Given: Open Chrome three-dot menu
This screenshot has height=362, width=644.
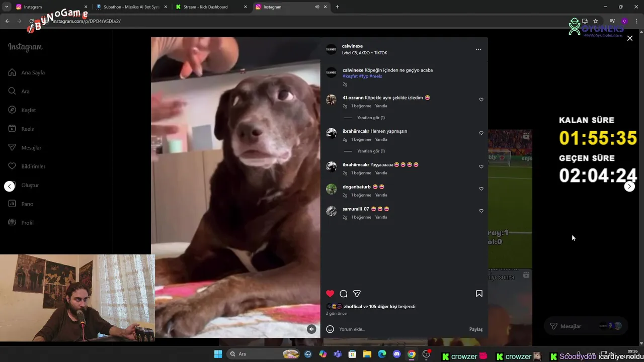Looking at the screenshot, I should click(636, 21).
